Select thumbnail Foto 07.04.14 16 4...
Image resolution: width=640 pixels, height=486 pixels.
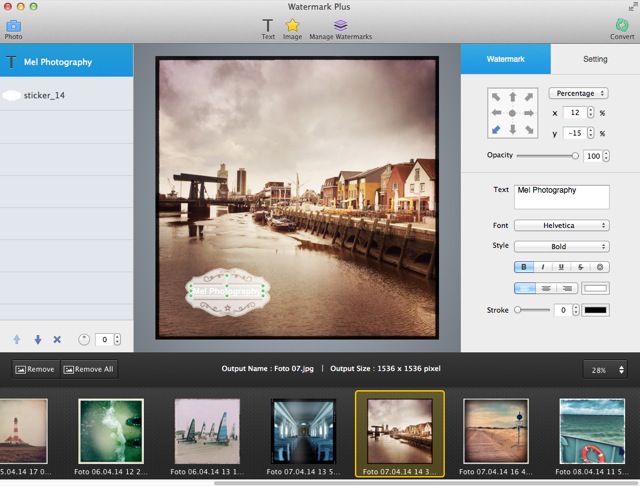tap(496, 431)
